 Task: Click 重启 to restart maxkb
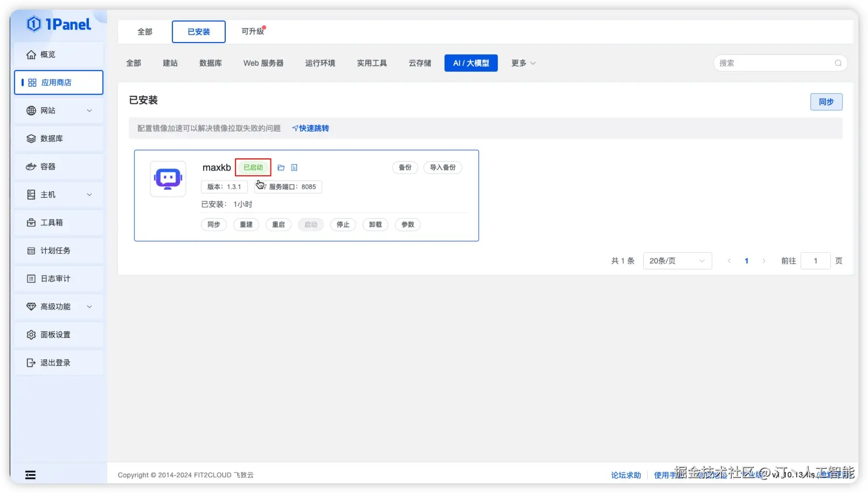(x=279, y=225)
